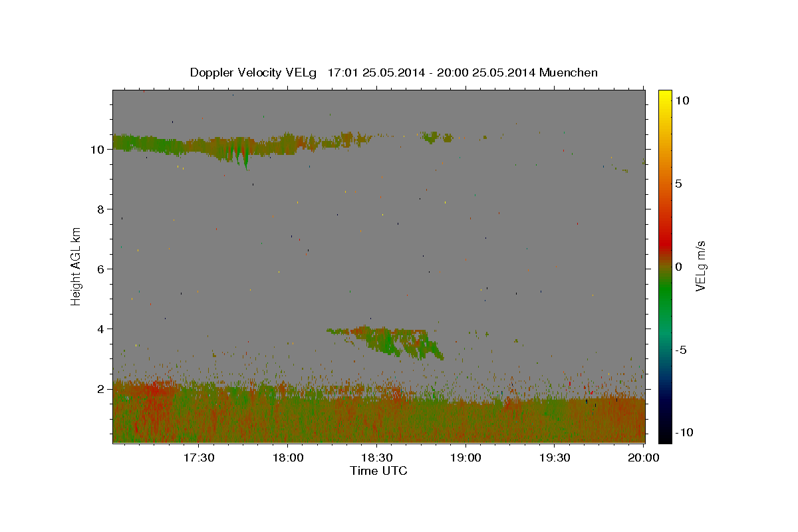The height and width of the screenshot is (532, 798).
Task: Click the 'Time UTC' x-axis label
Action: coord(378,471)
